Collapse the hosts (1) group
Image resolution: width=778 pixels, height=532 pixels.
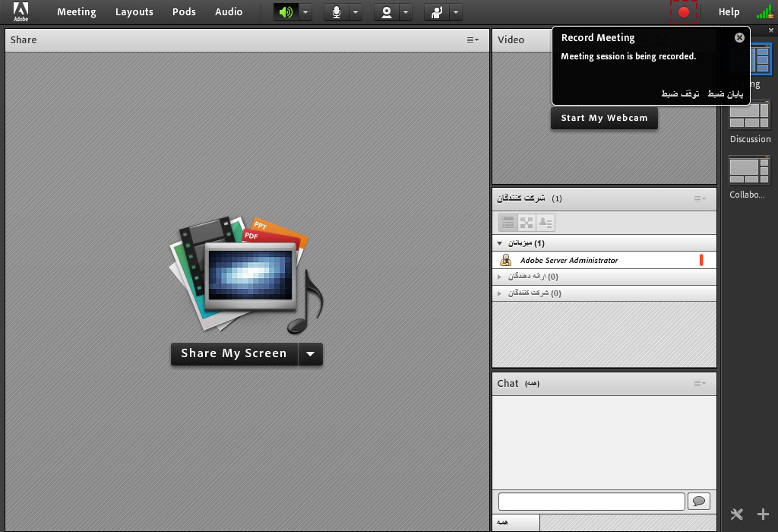click(500, 243)
